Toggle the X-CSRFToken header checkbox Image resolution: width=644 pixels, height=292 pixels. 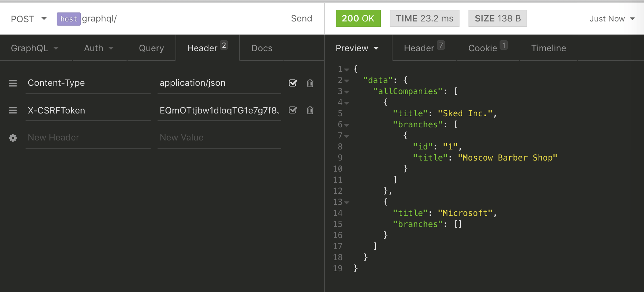[293, 110]
